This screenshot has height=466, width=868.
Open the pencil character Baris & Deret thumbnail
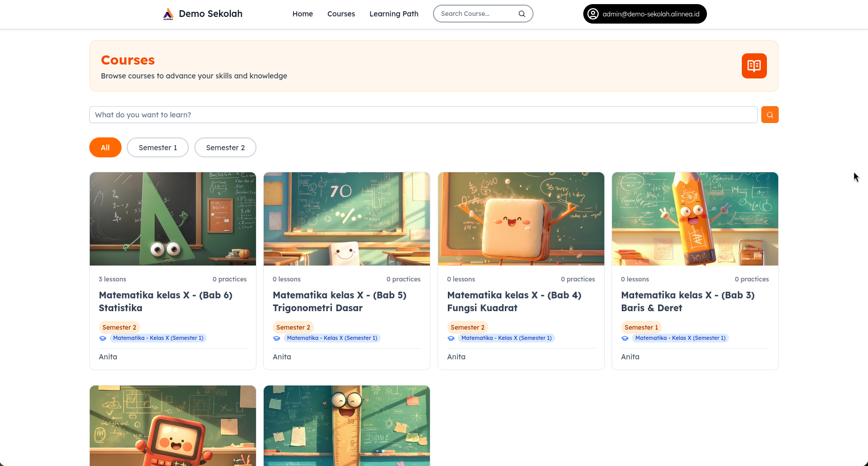tap(695, 219)
